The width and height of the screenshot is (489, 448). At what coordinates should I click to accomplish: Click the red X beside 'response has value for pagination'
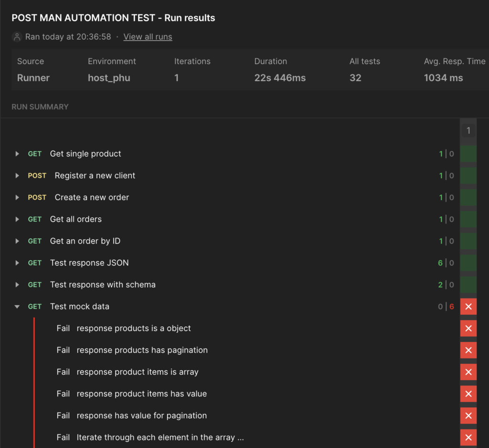(468, 416)
